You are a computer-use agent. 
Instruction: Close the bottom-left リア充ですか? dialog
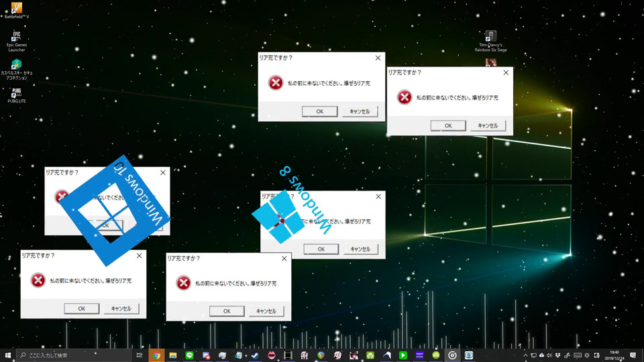(x=140, y=255)
